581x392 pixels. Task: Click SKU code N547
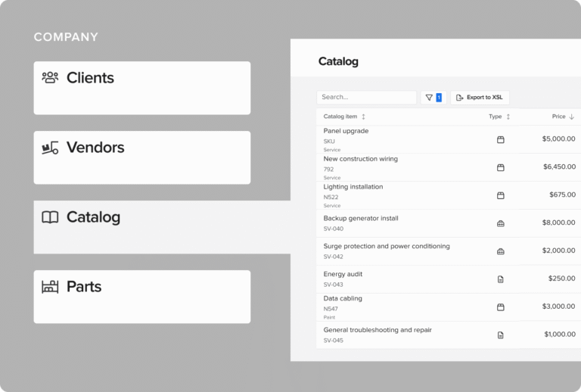[331, 309]
